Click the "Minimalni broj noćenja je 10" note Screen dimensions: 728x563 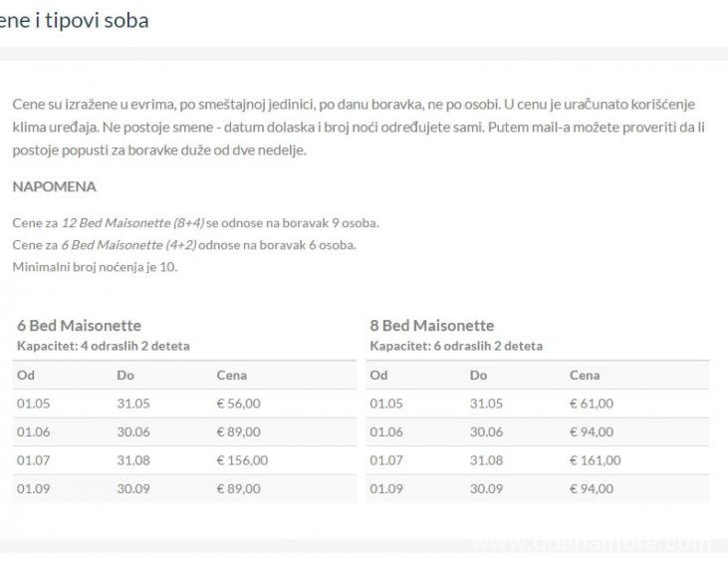point(95,266)
